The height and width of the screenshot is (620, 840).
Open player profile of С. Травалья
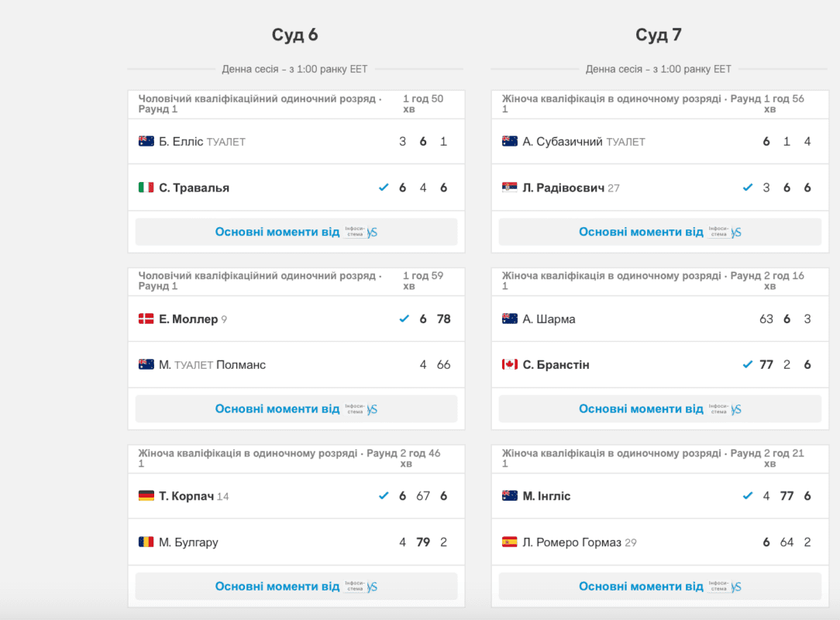(194, 188)
